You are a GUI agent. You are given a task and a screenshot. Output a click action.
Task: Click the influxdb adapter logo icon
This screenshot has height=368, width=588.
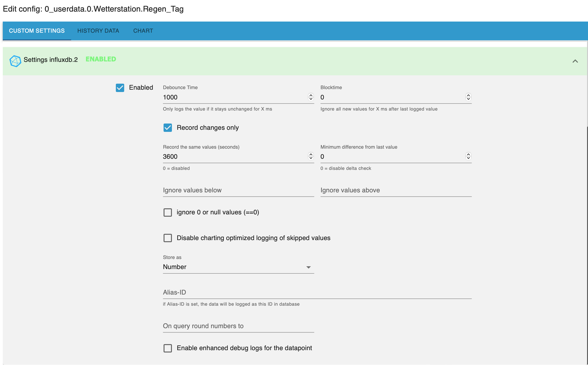[15, 61]
